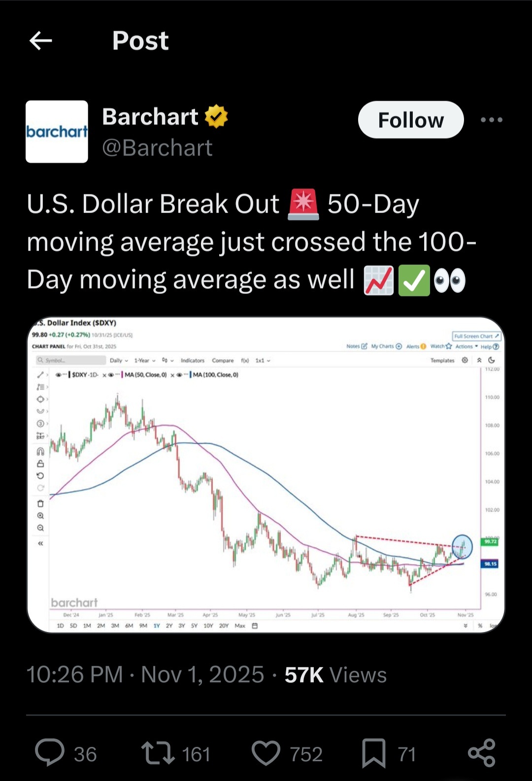Screen dimensions: 532x781
Task: Toggle visibility eye for $DXY series
Action: point(59,375)
